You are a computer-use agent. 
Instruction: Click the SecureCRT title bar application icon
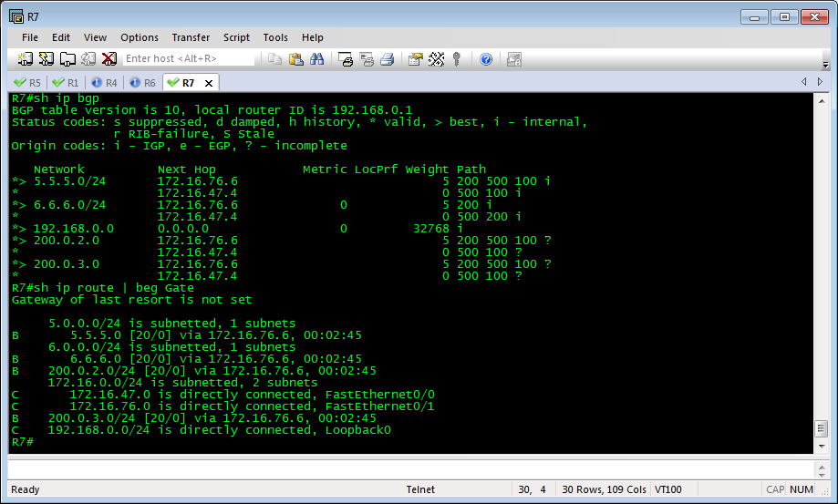click(16, 16)
